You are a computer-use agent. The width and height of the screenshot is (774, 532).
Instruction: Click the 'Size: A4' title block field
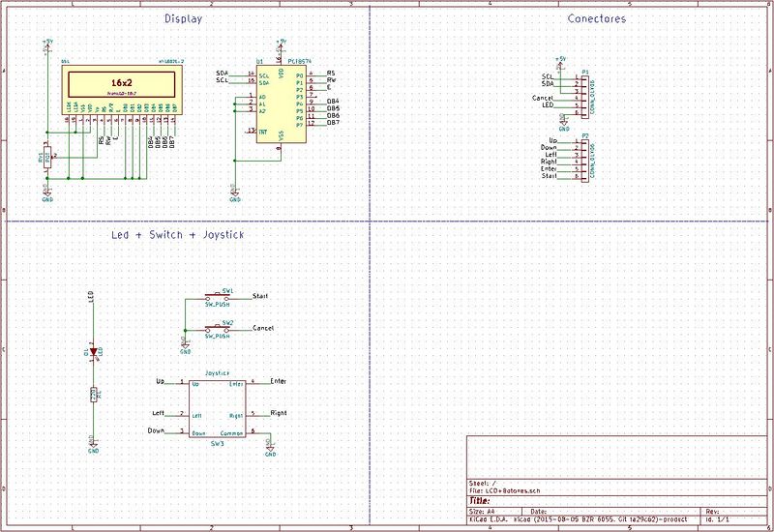click(x=482, y=512)
